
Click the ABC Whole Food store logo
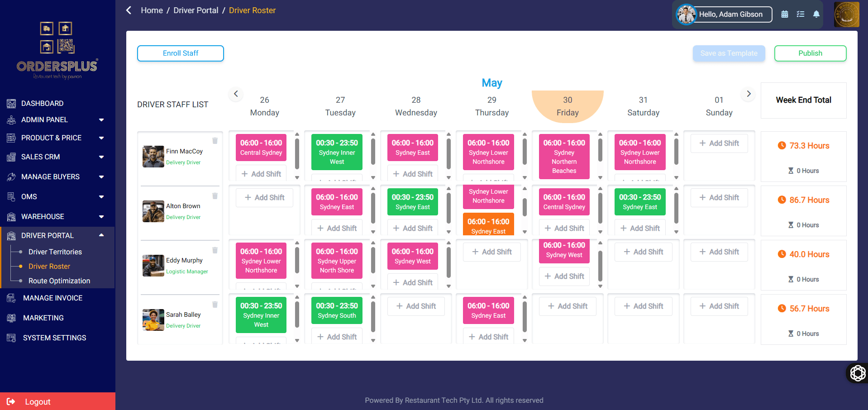point(846,14)
